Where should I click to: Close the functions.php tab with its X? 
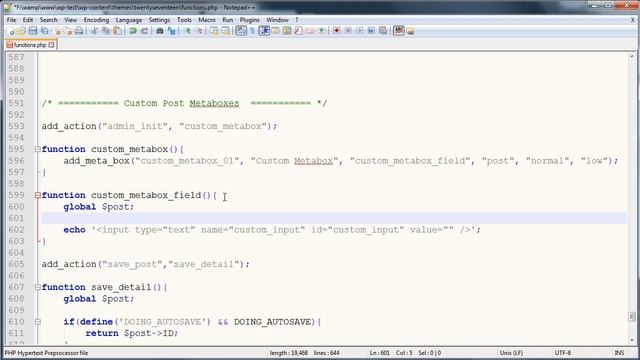coord(51,45)
